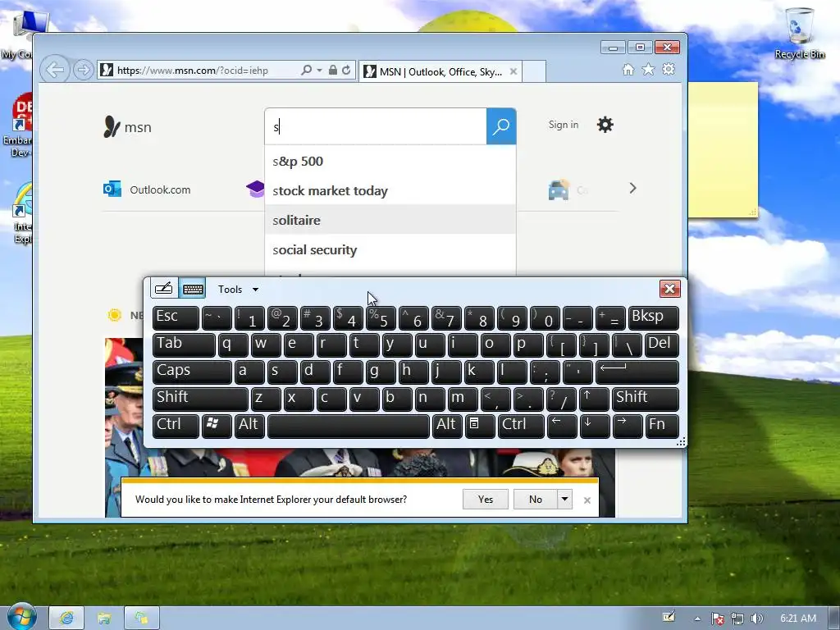Open the Outlook.com shortcut

pos(148,189)
